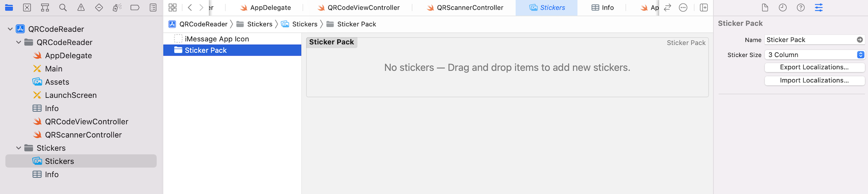Add a new editor pane on right

coord(704,8)
